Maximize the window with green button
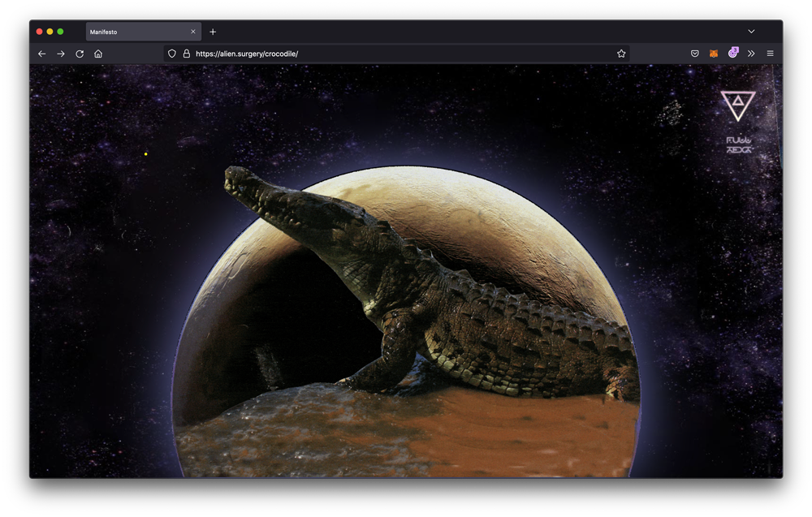 point(60,32)
